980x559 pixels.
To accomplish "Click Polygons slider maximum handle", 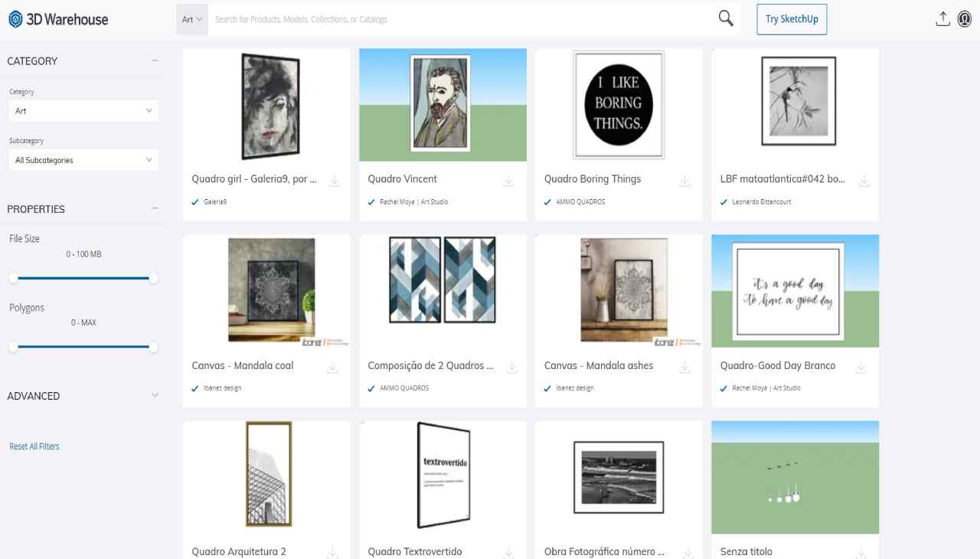I will pos(153,347).
